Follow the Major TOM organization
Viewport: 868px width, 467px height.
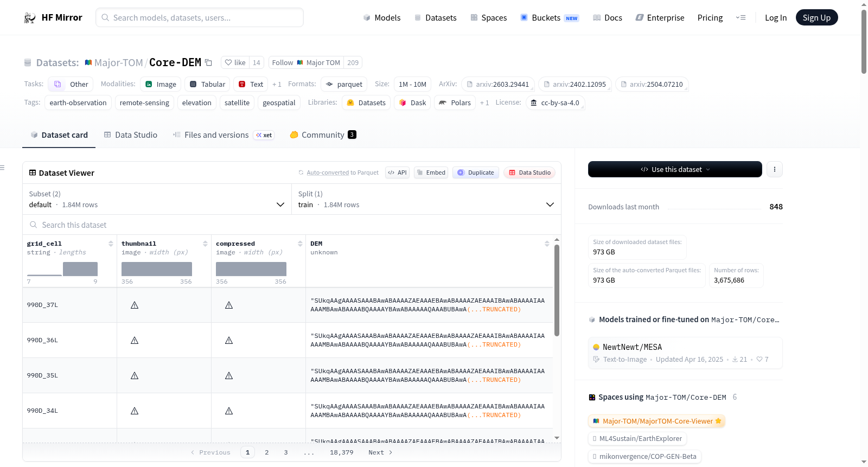coord(306,62)
